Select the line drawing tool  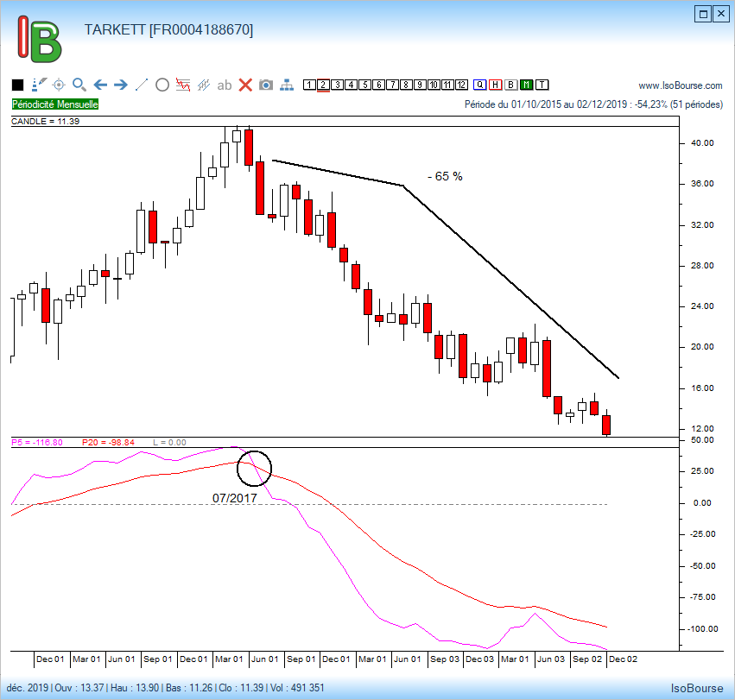[x=141, y=85]
